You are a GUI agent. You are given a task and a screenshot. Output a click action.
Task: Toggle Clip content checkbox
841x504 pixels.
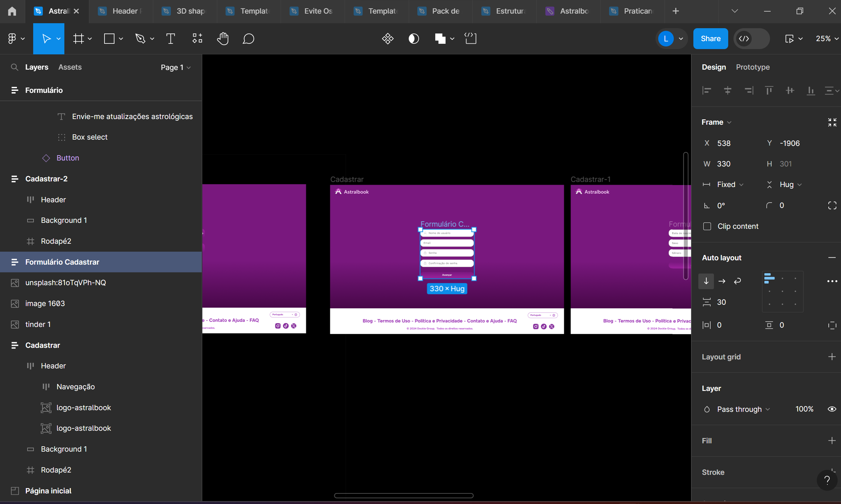point(707,225)
